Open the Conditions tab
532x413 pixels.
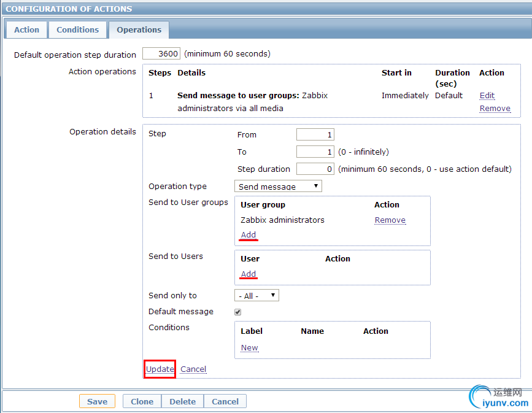(x=77, y=29)
